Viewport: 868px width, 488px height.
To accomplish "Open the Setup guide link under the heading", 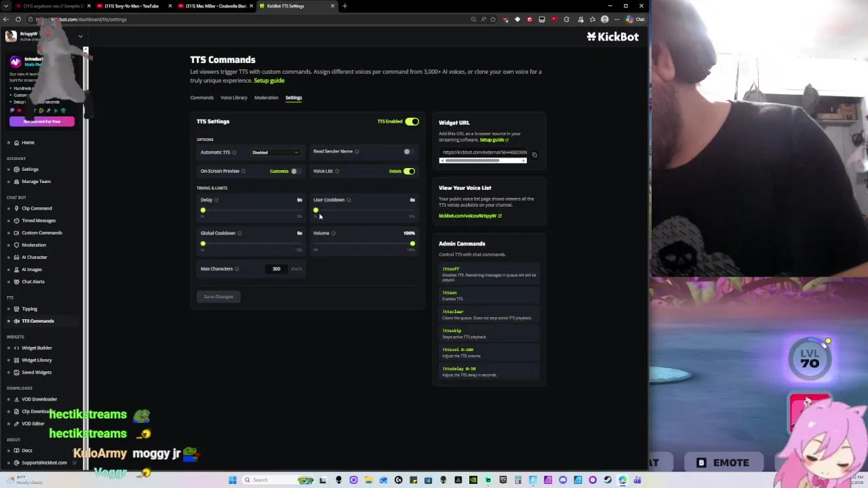I will pyautogui.click(x=269, y=81).
